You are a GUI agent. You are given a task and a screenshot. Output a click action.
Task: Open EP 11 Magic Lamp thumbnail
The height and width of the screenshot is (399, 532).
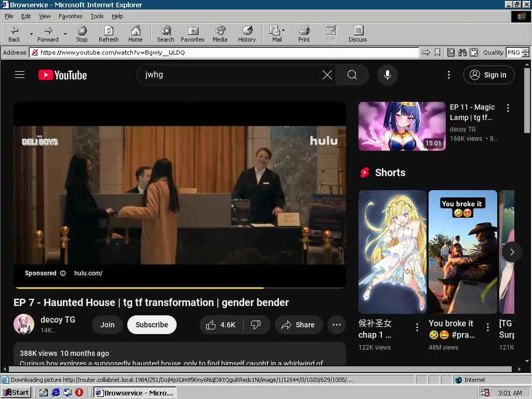(x=402, y=126)
